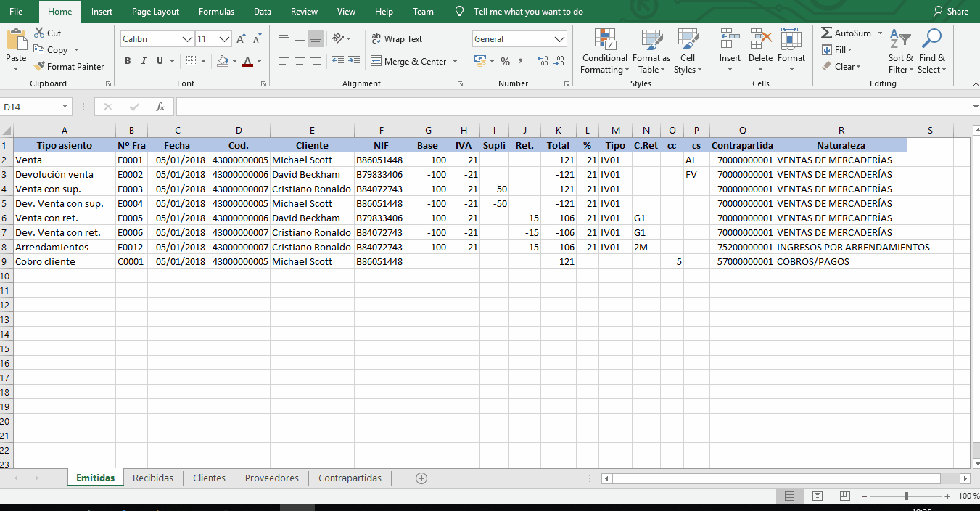Open Conditional Formatting
The image size is (980, 511).
(x=604, y=51)
